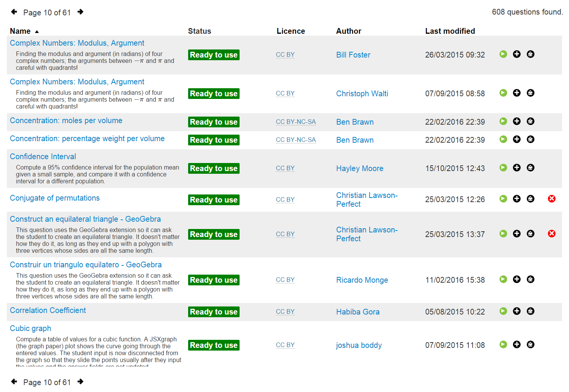This screenshot has height=392, width=569.
Task: Open the Confidence Interval question
Action: [43, 156]
